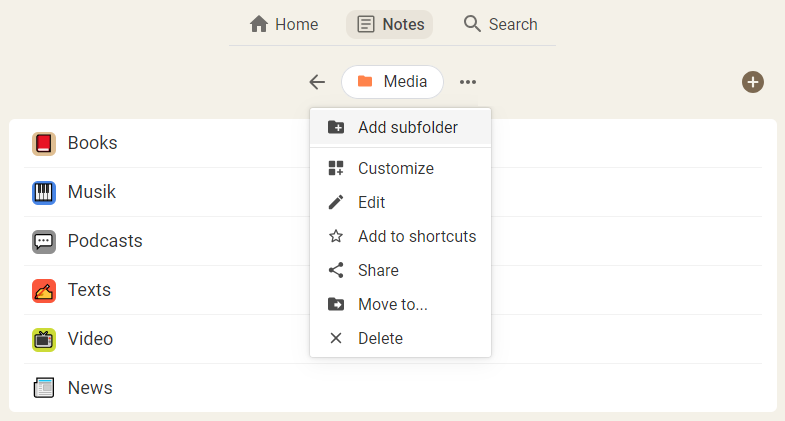Select Customize in the context menu
Screen dimensions: 785x421
click(x=401, y=169)
